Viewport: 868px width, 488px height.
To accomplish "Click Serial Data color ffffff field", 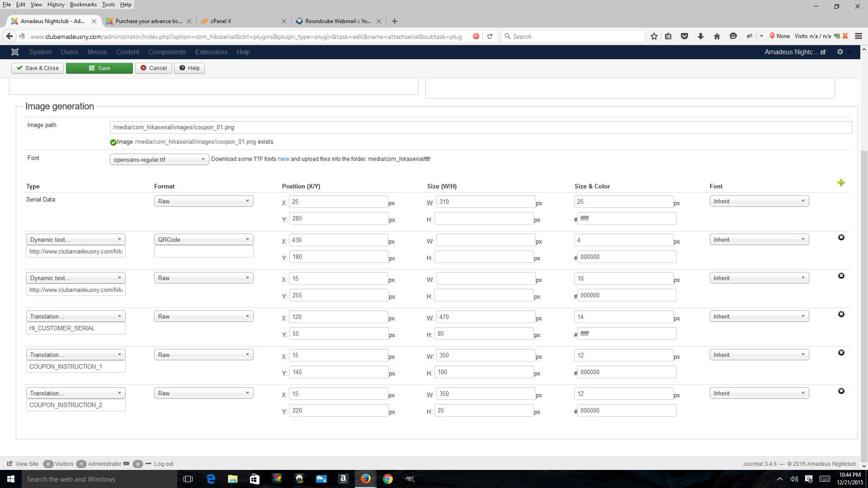I will click(627, 219).
